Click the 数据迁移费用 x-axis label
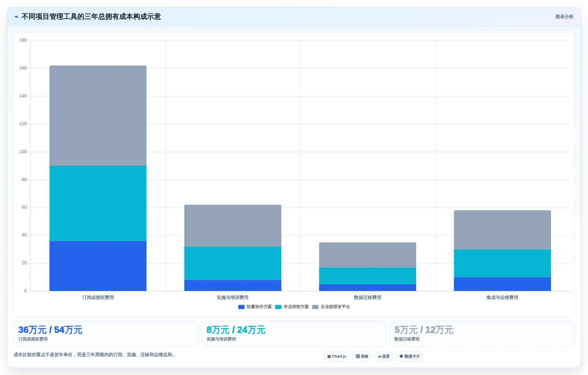Screen dimensions: 588x375 (x=367, y=298)
